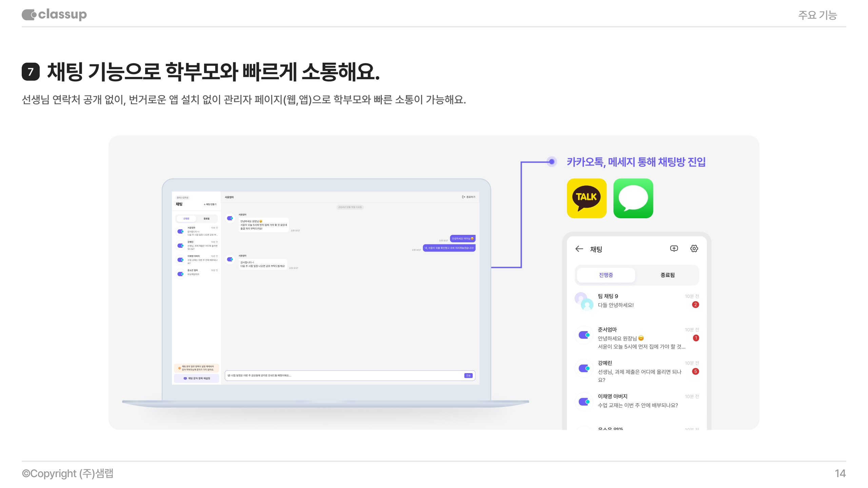Click the 채팅 문자 항목 재설정 button
The width and height of the screenshot is (868, 488).
point(197,378)
